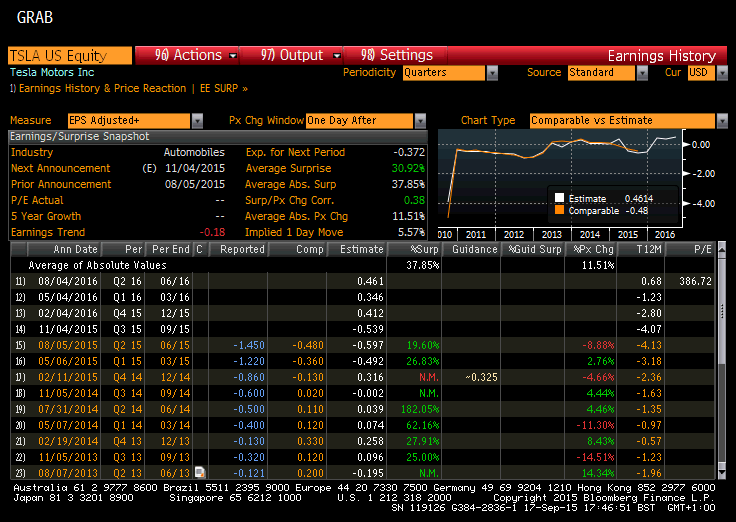This screenshot has width=736, height=522.
Task: Click the %Surp column header
Action: click(x=414, y=249)
